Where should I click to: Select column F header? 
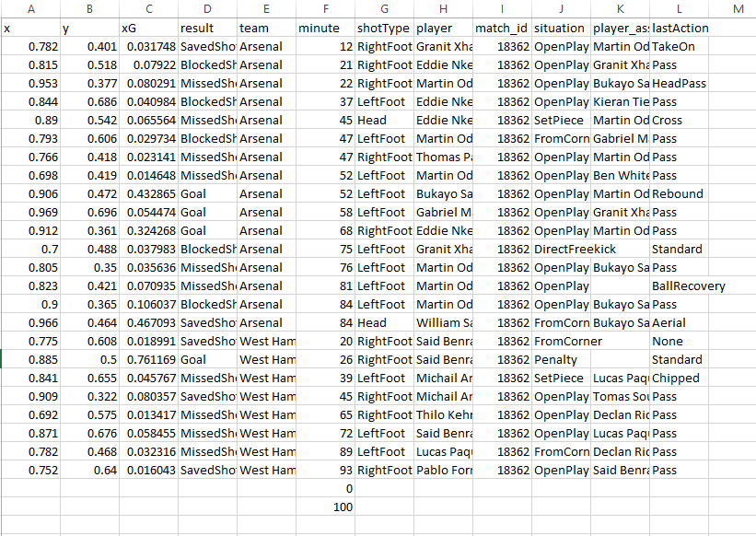(x=325, y=9)
